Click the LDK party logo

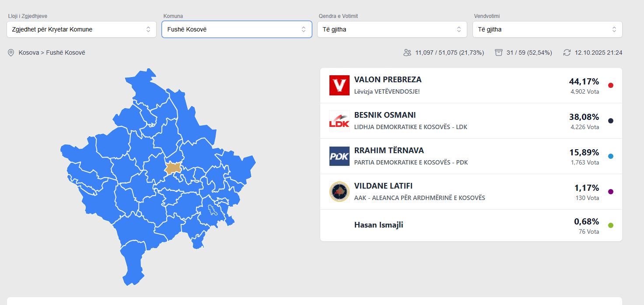(339, 121)
